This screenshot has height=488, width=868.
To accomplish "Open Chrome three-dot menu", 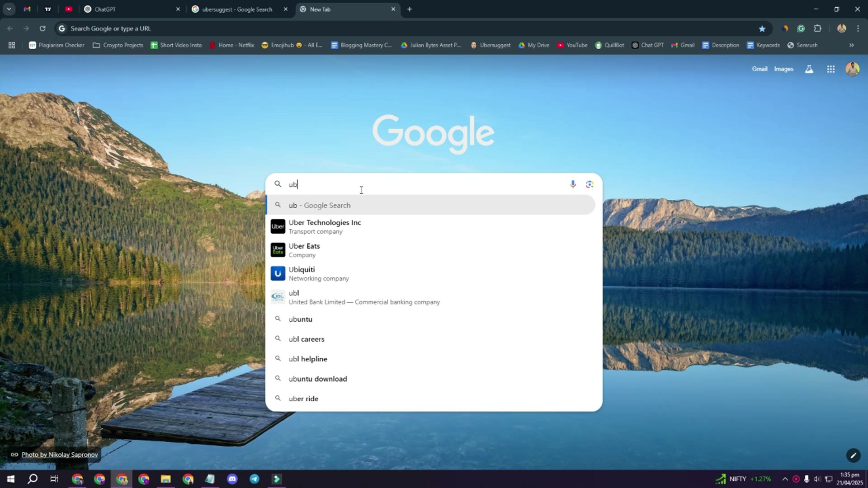I will tap(858, 28).
